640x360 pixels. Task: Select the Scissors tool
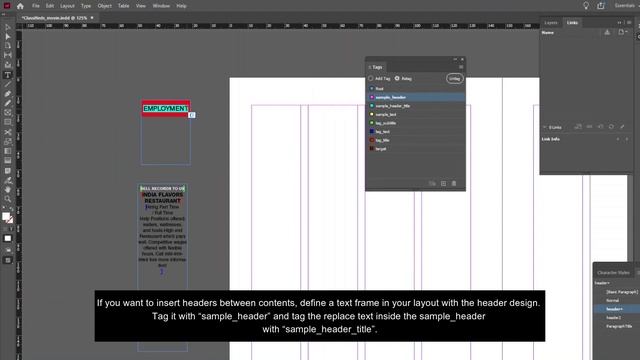tap(7, 132)
